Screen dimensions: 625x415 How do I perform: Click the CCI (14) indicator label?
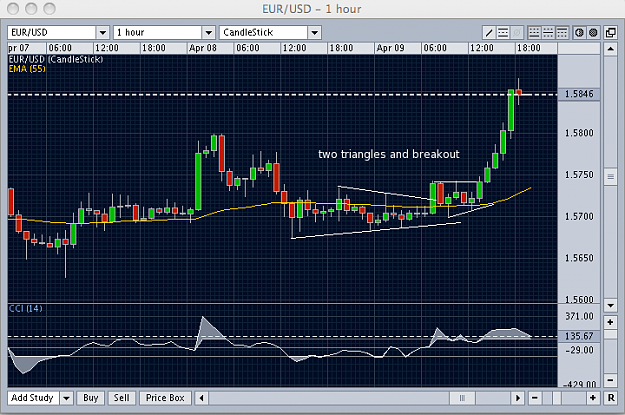click(26, 308)
